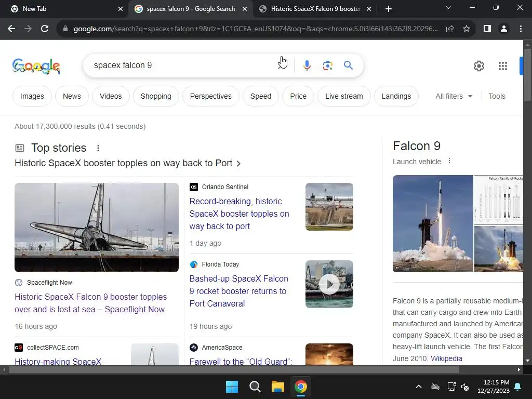Open site information via the lock icon
The image size is (532, 399).
(x=65, y=29)
